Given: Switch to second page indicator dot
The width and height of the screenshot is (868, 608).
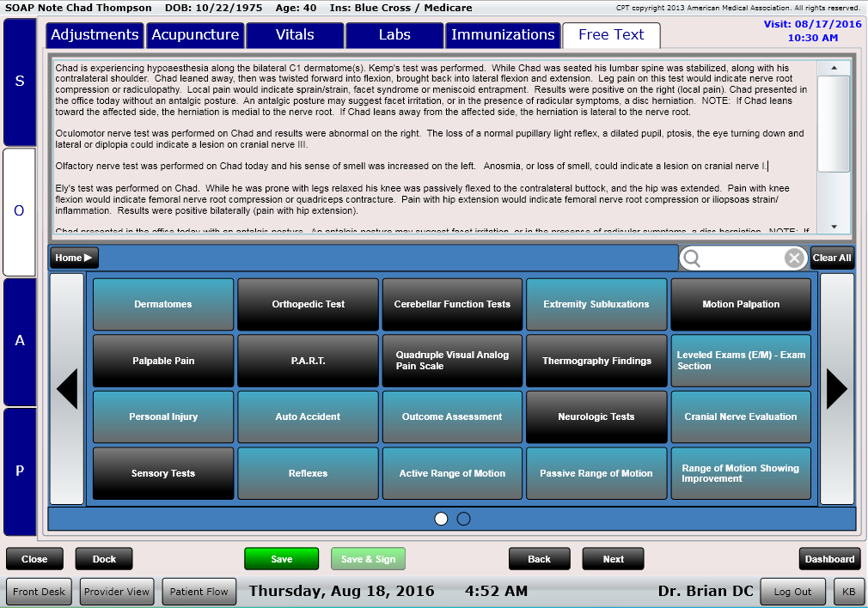Looking at the screenshot, I should click(x=463, y=519).
